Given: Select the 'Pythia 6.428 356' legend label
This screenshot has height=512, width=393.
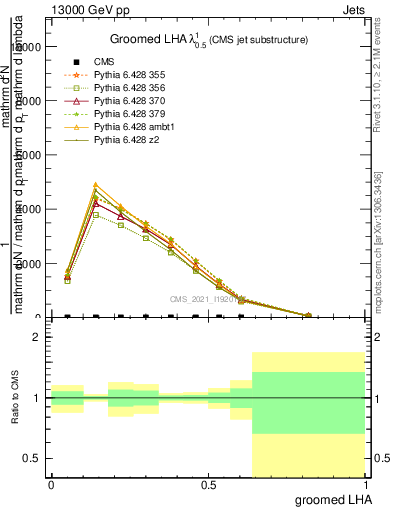Looking at the screenshot, I should (129, 88).
